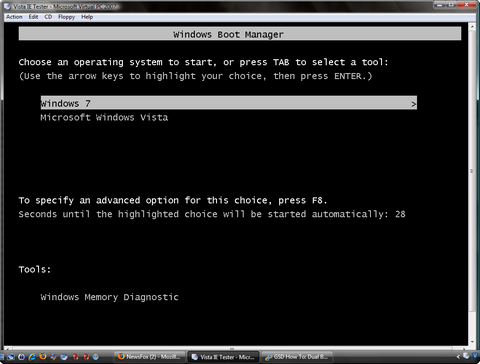Click the vertical scrollbar up arrow
Screen dimensions: 480x364
[472, 27]
